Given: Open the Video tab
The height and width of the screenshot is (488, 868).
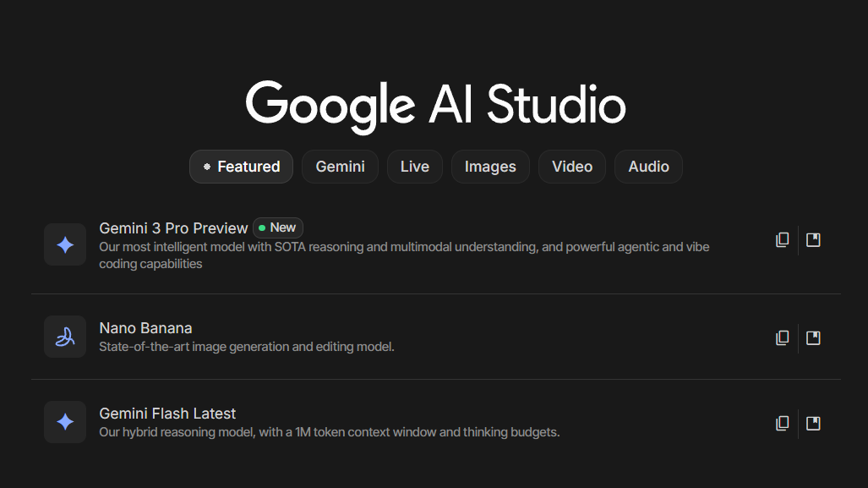Looking at the screenshot, I should click(572, 167).
